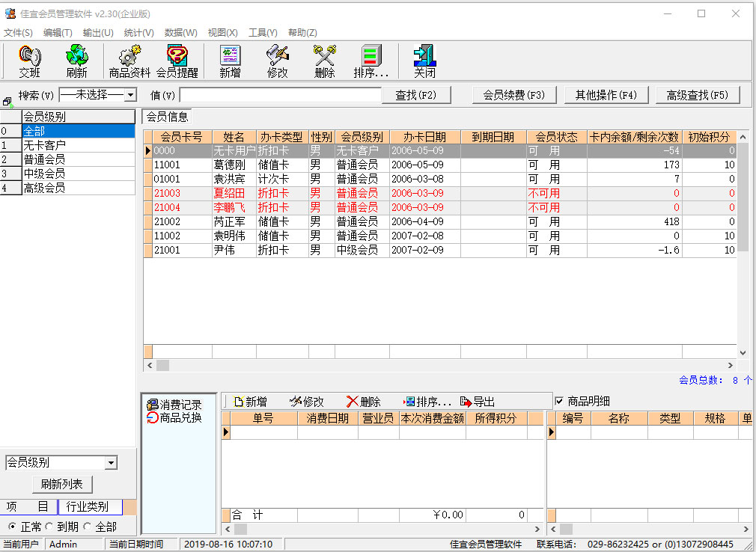Toggle 商品明细 product details checkbox
The height and width of the screenshot is (552, 756).
(x=559, y=401)
